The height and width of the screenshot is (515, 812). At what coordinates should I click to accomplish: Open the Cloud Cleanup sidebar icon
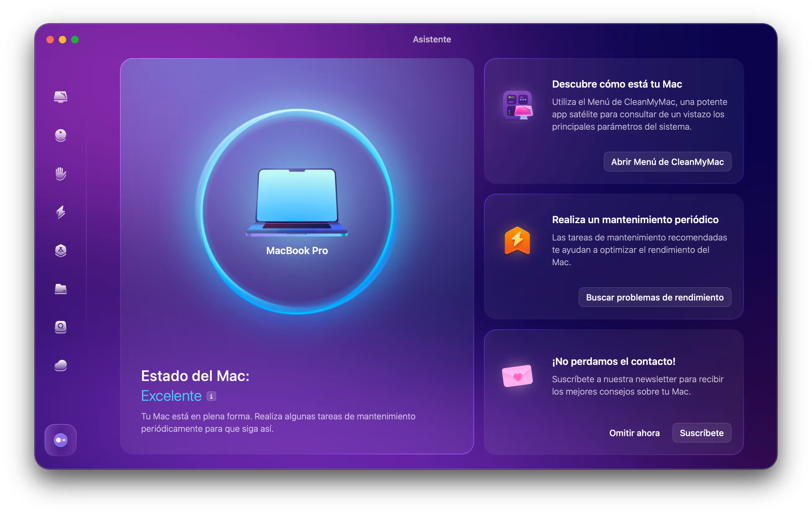click(x=61, y=366)
